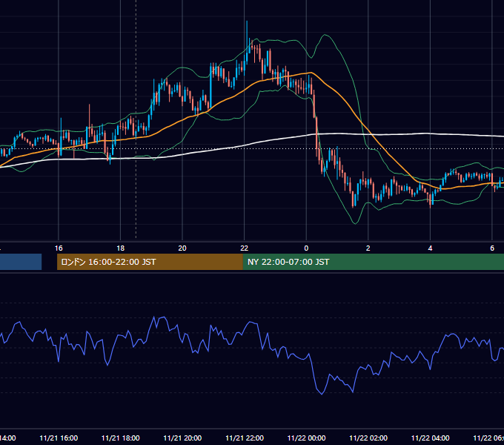Click hour label 4 on price chart axis
Image resolution: width=504 pixels, height=445 pixels.
point(430,248)
